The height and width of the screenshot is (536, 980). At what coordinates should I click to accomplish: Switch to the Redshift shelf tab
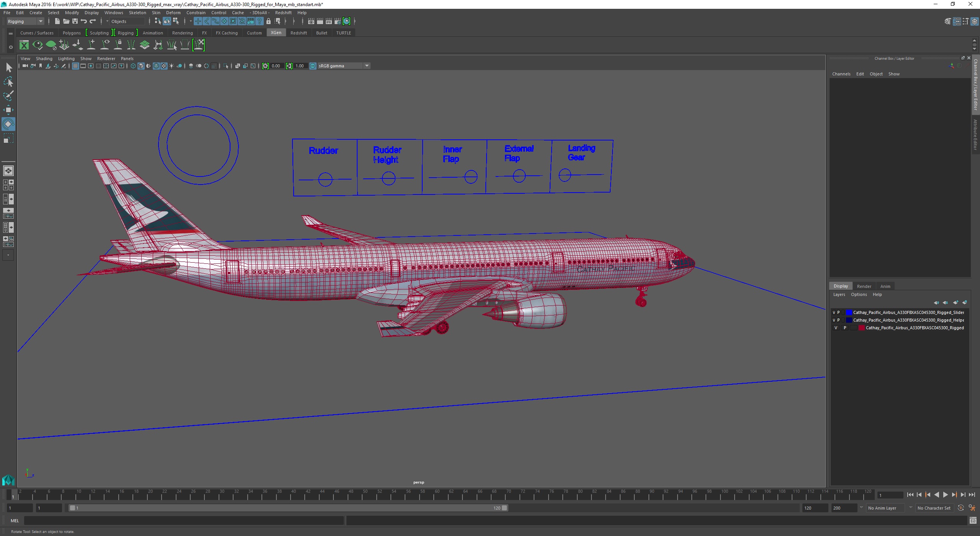click(299, 33)
